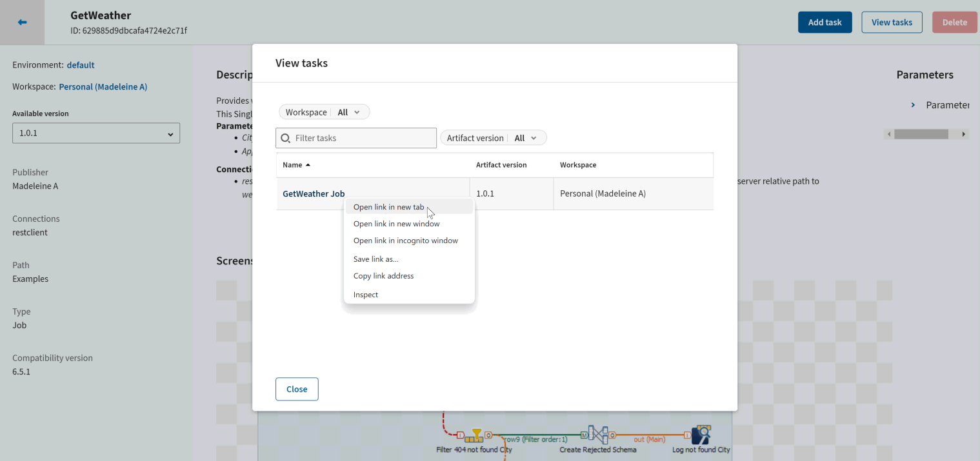Choose Open link in new tab

click(388, 207)
